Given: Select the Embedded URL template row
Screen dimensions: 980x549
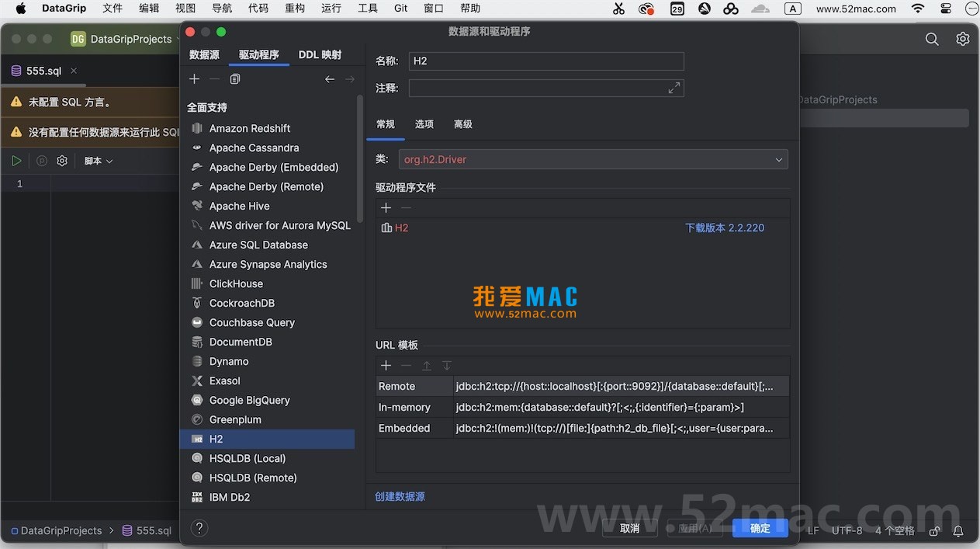Looking at the screenshot, I should pyautogui.click(x=583, y=428).
